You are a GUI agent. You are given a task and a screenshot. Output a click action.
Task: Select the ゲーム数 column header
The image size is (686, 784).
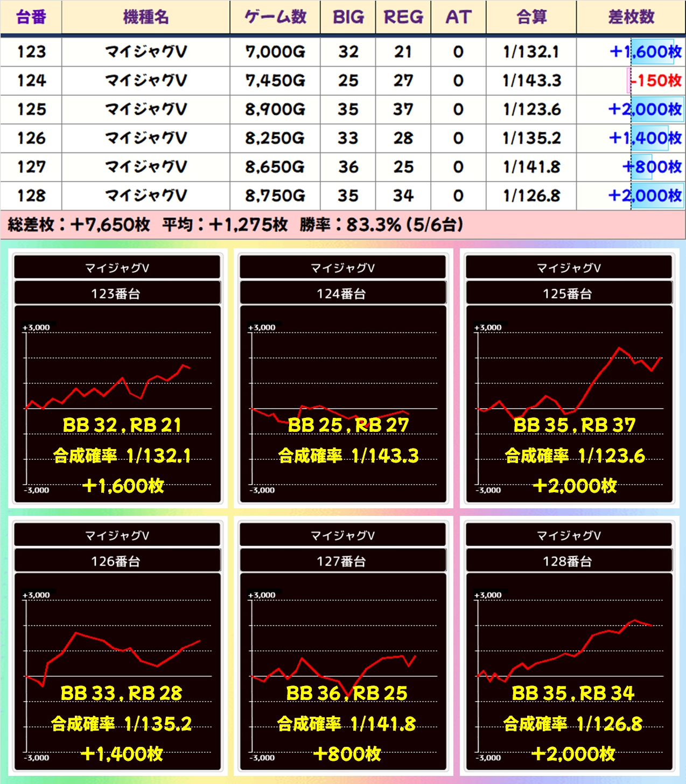(x=275, y=17)
